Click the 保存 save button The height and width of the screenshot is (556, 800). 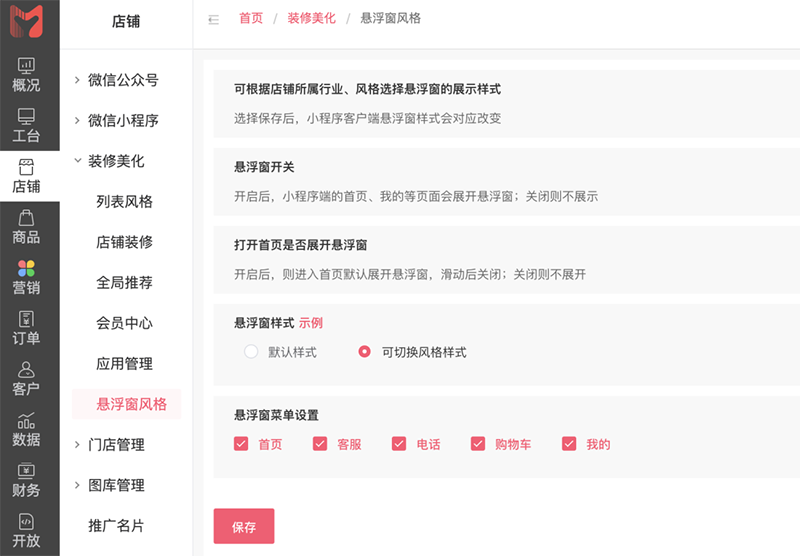244,526
